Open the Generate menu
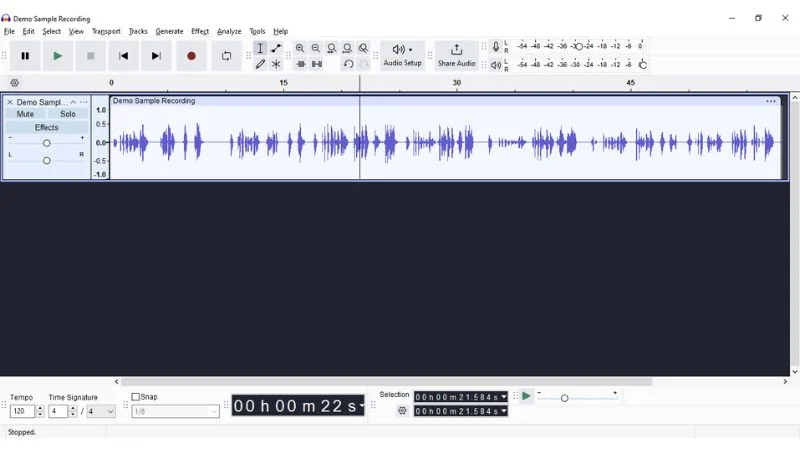Viewport: 800px width, 450px height. (x=169, y=31)
